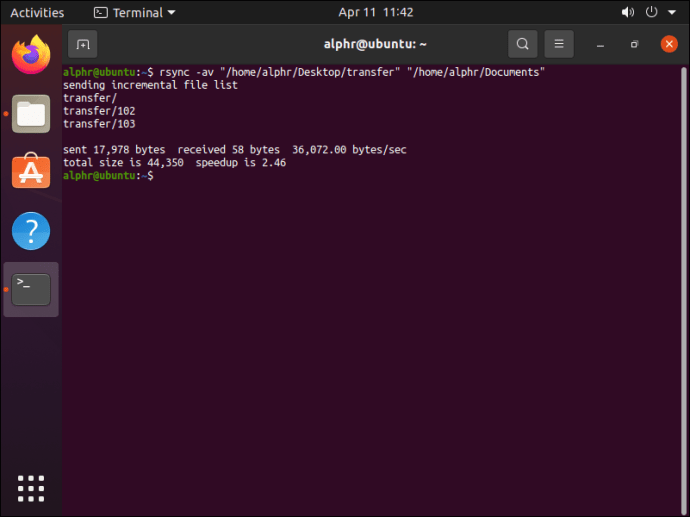Open the power icon in the top bar
The width and height of the screenshot is (690, 517).
point(651,12)
